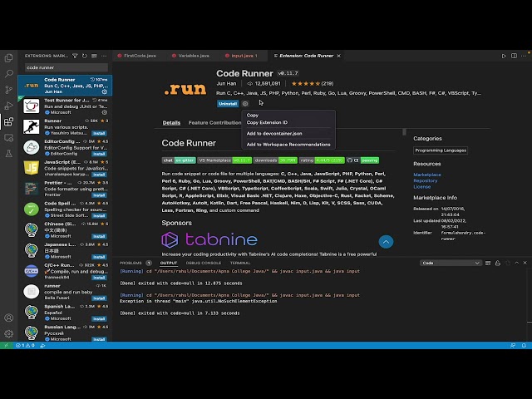Filter extensions using the funnel icon

point(75,56)
